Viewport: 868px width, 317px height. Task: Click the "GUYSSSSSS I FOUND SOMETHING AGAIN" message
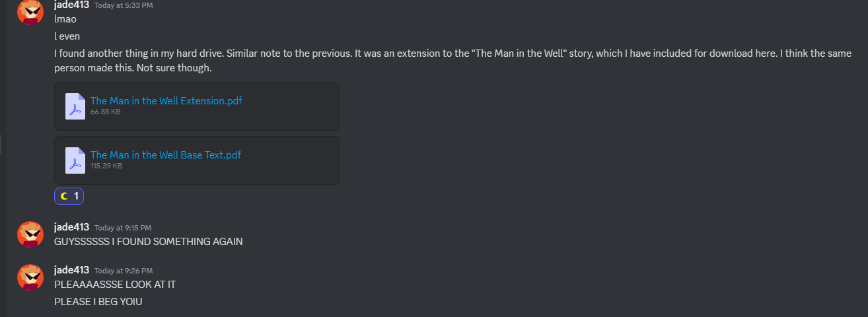tap(149, 242)
